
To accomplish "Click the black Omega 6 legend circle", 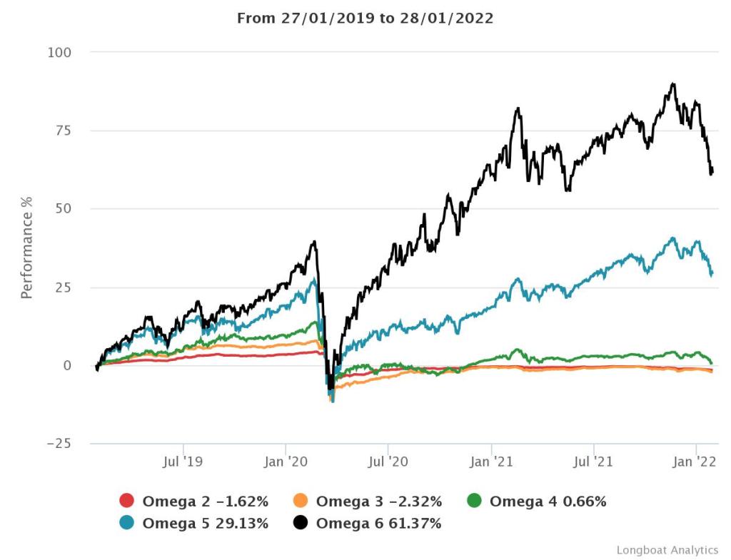I will (301, 523).
